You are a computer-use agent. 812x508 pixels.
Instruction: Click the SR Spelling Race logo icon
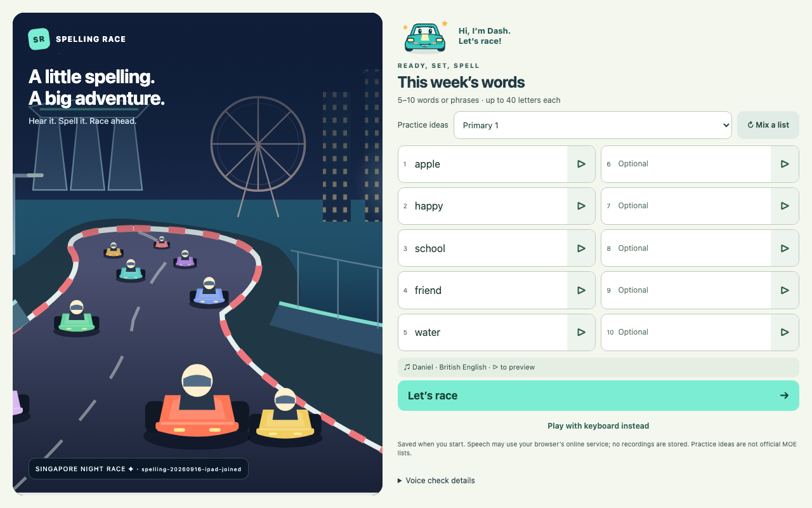[x=39, y=39]
